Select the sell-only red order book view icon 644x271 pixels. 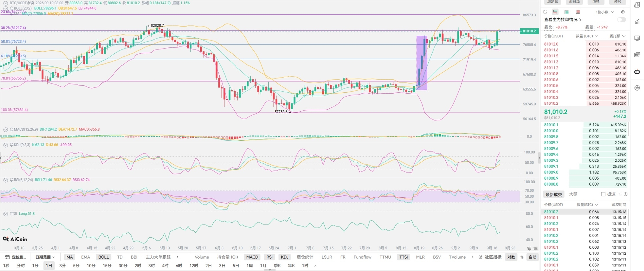coord(578,12)
